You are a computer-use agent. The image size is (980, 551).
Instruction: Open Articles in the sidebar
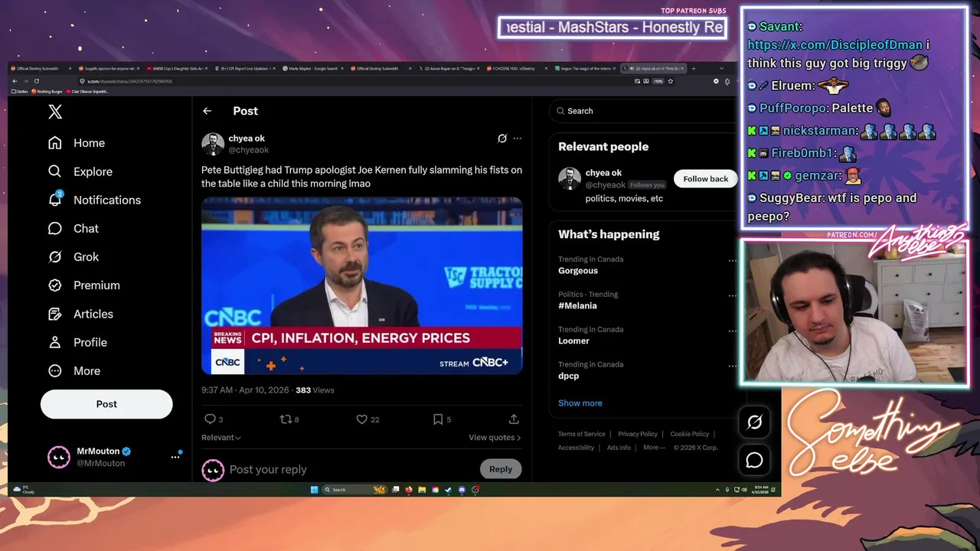point(80,314)
